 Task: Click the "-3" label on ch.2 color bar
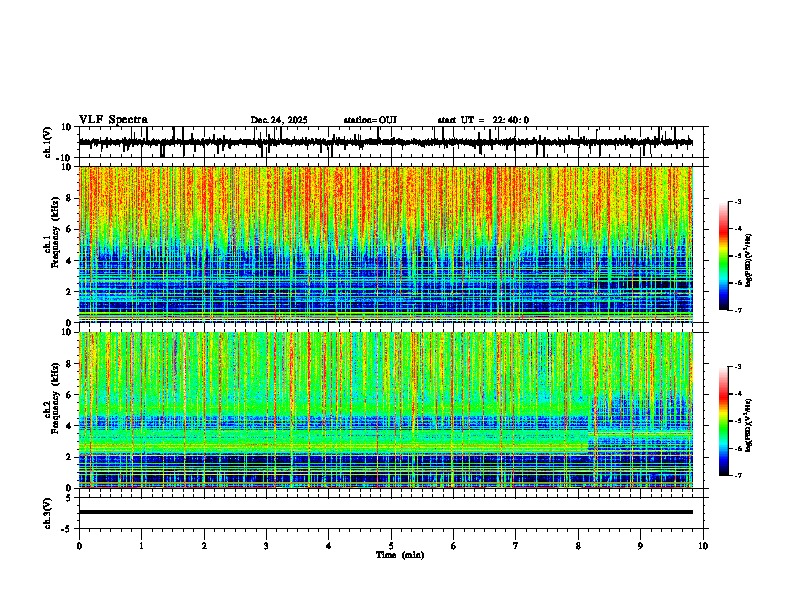[738, 367]
